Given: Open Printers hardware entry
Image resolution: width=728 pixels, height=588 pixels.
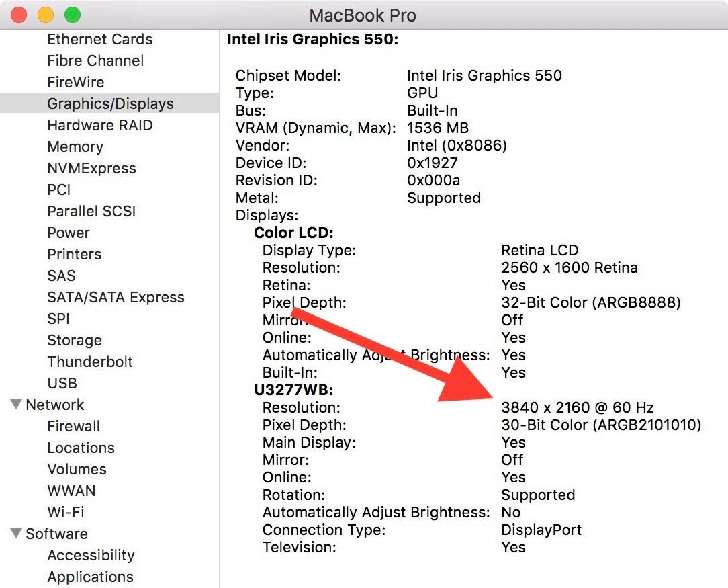Looking at the screenshot, I should pos(75,254).
